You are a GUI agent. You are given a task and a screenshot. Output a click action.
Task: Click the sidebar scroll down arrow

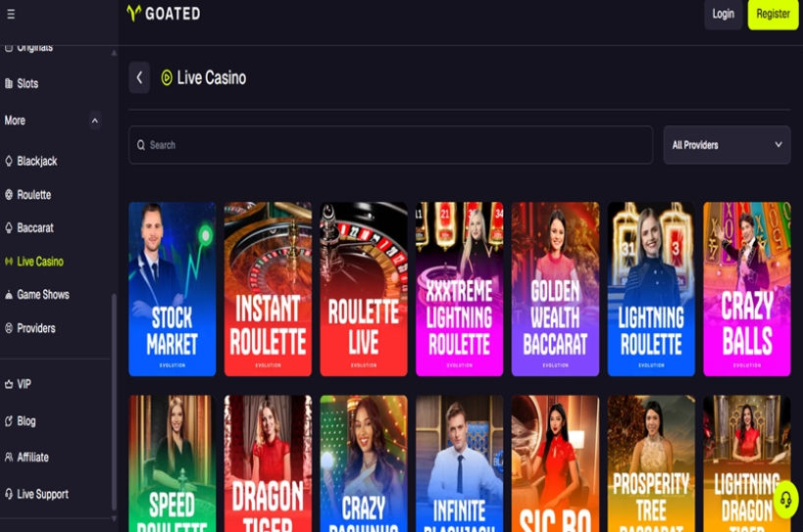click(114, 518)
